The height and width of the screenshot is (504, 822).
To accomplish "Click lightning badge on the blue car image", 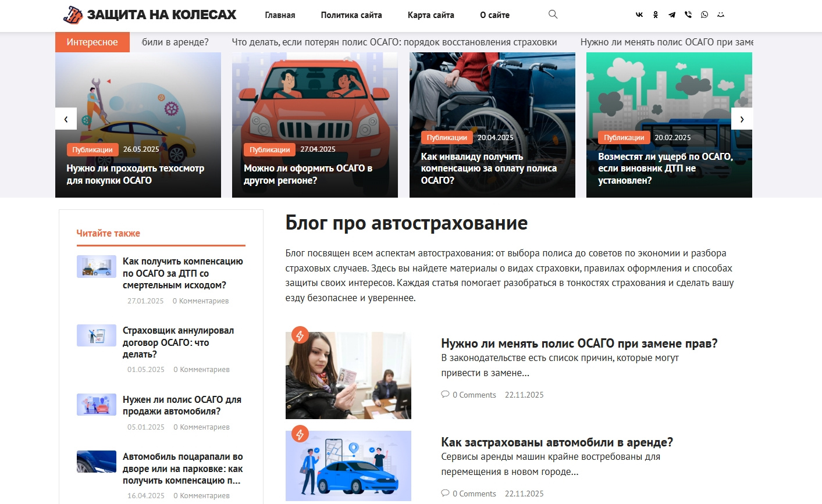I will click(300, 434).
